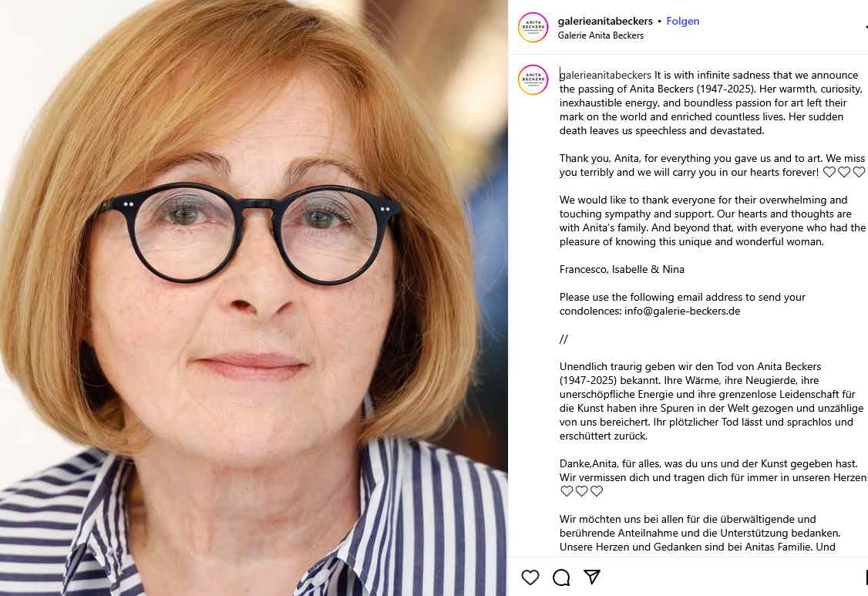Image resolution: width=868 pixels, height=596 pixels.
Task: Click the 'Thank you, Anita' paragraph
Action: coord(712,165)
